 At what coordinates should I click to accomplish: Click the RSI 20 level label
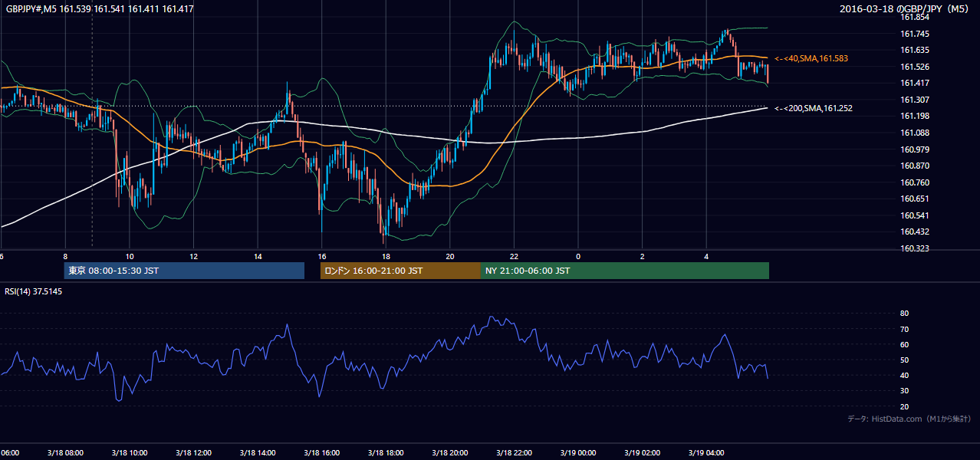coord(904,406)
